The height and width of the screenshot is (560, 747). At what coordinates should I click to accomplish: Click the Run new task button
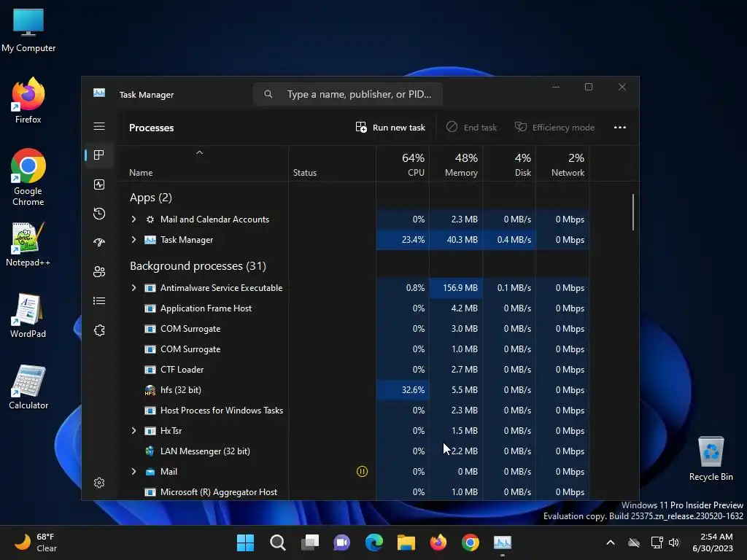coord(391,127)
